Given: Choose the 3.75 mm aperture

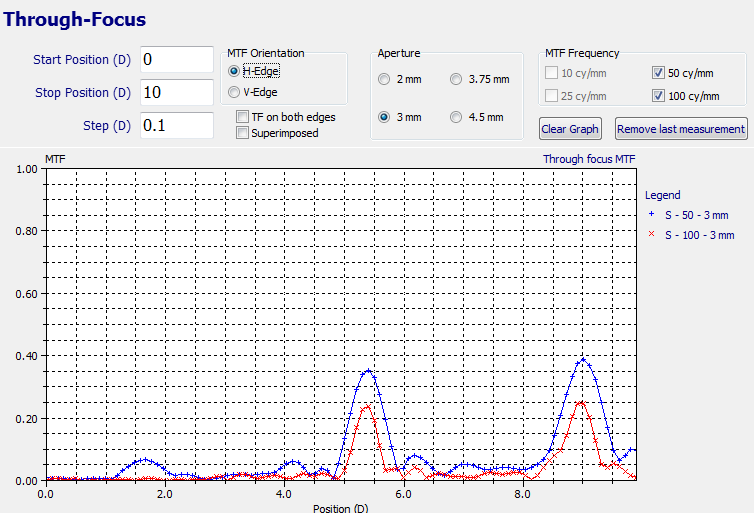Looking at the screenshot, I should [x=457, y=80].
